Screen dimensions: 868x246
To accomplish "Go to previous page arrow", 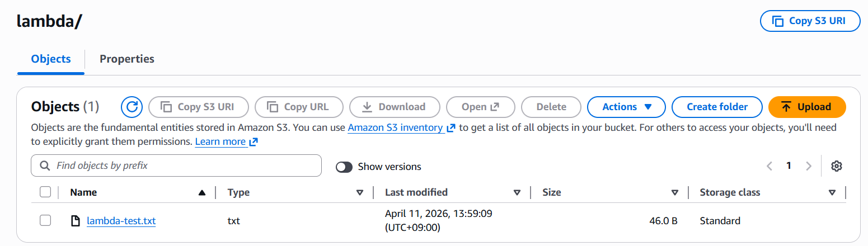I will tap(770, 166).
